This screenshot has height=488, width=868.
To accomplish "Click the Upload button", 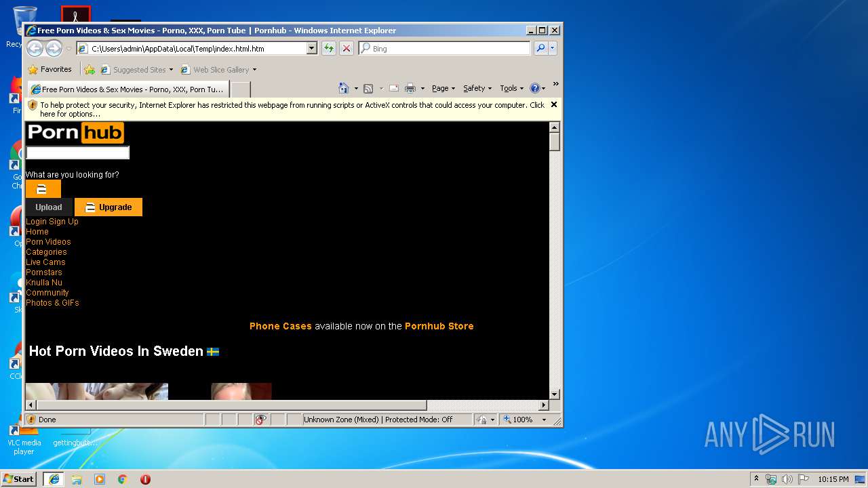I will point(49,207).
